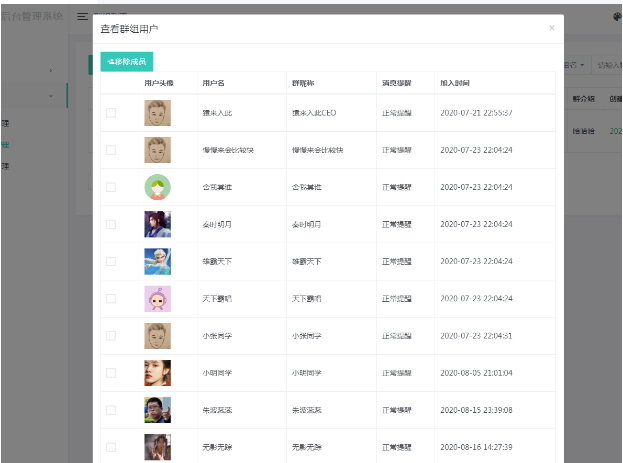Tick checkbox for user 小明同学
The width and height of the screenshot is (623, 463).
pos(111,373)
